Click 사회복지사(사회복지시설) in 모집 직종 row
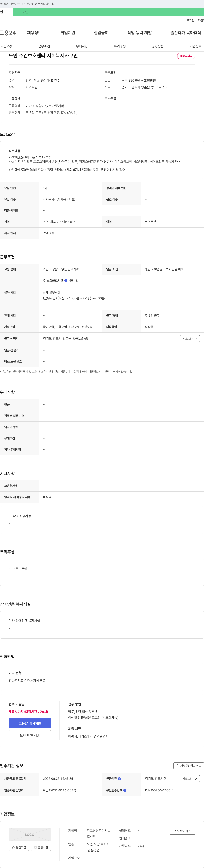The width and height of the screenshot is (204, 868). (59, 199)
